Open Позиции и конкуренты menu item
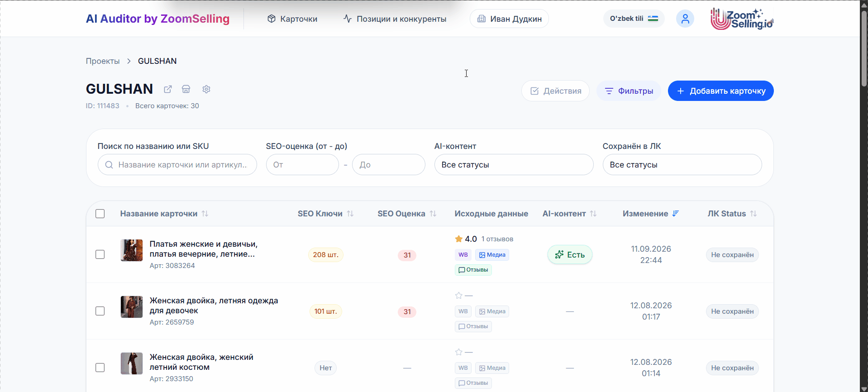Screen dimensions: 868x392 click(395, 19)
